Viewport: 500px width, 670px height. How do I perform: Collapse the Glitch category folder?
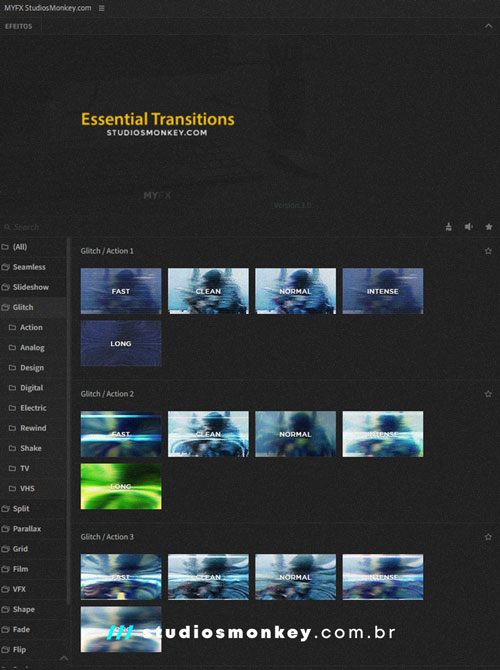click(33, 307)
